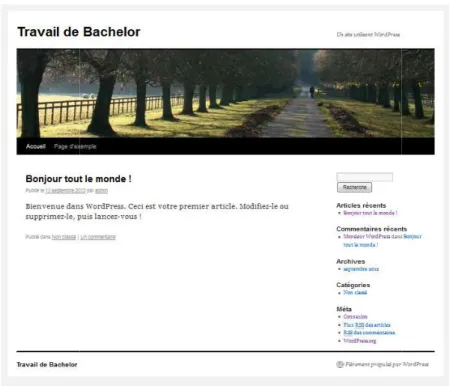Open 'Flux RSS des articles' link
Viewport: 450px width, 386px height.
(367, 325)
